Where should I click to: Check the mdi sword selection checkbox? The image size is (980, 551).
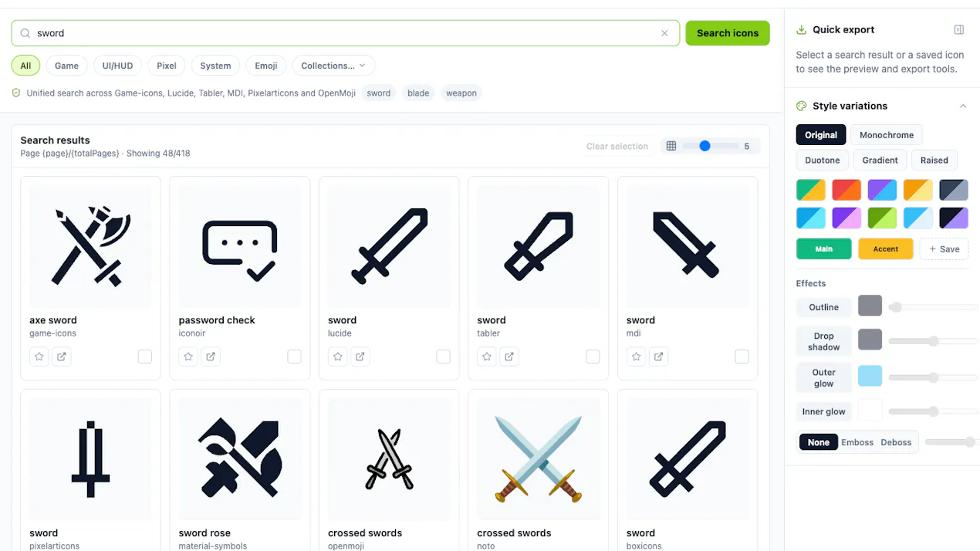pos(742,357)
